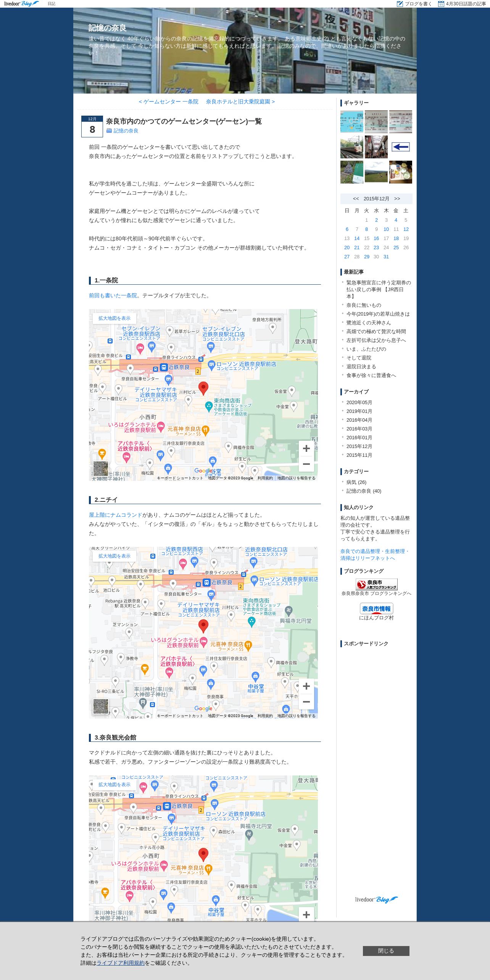
Task: Zoom in on the third map
Action: 306,915
